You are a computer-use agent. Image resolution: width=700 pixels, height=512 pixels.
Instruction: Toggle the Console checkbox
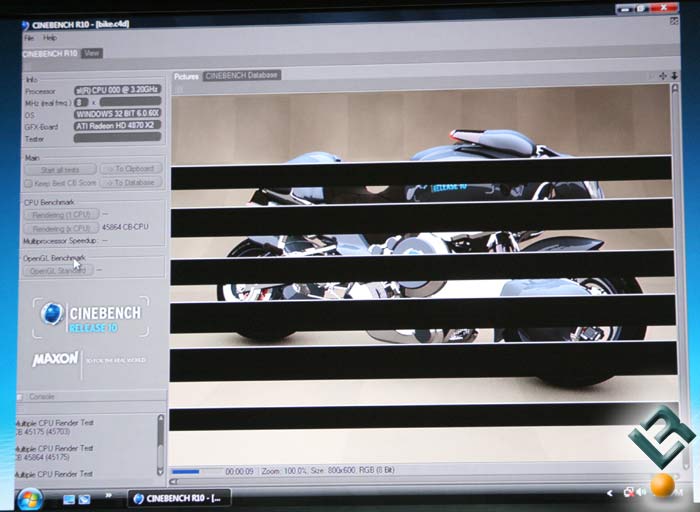click(x=20, y=397)
